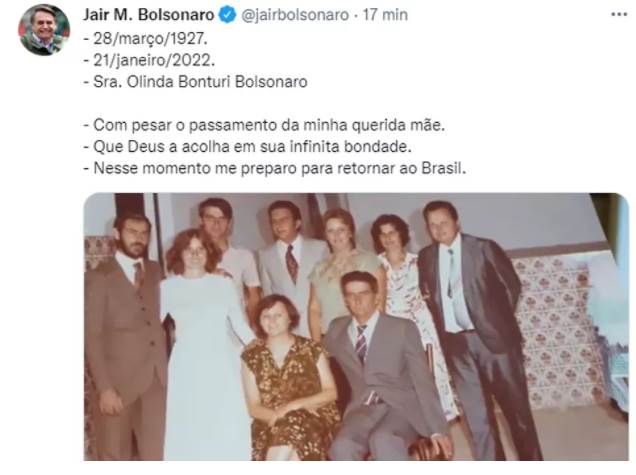
Task: Click the patterned tile wall in photo
Action: click(x=558, y=329)
